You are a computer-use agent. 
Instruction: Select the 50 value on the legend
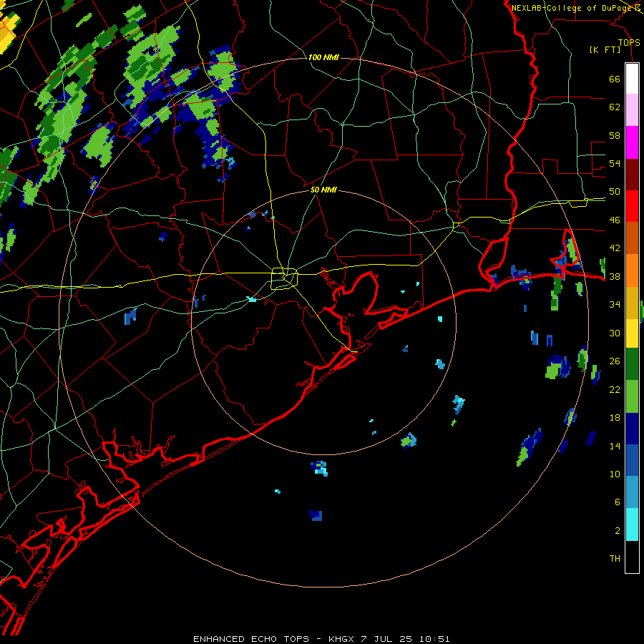[615, 192]
